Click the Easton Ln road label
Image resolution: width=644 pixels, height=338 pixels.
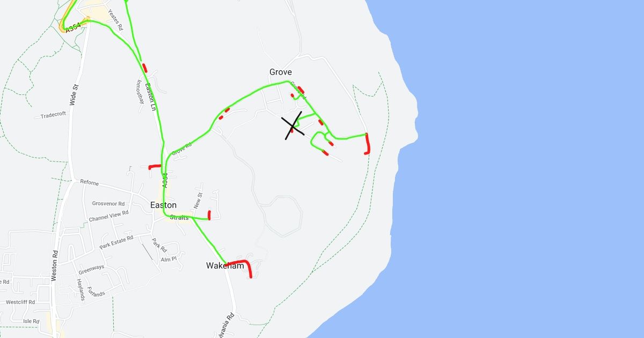click(x=150, y=95)
